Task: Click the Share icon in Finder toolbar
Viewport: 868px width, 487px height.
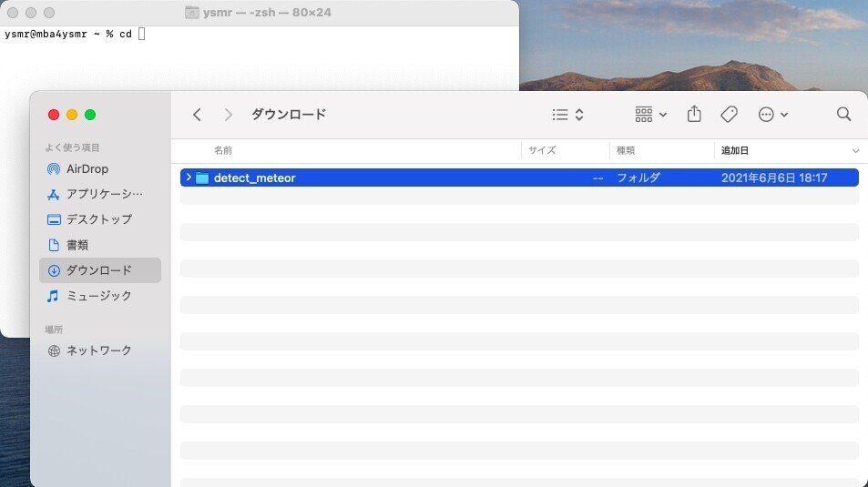Action: point(694,114)
